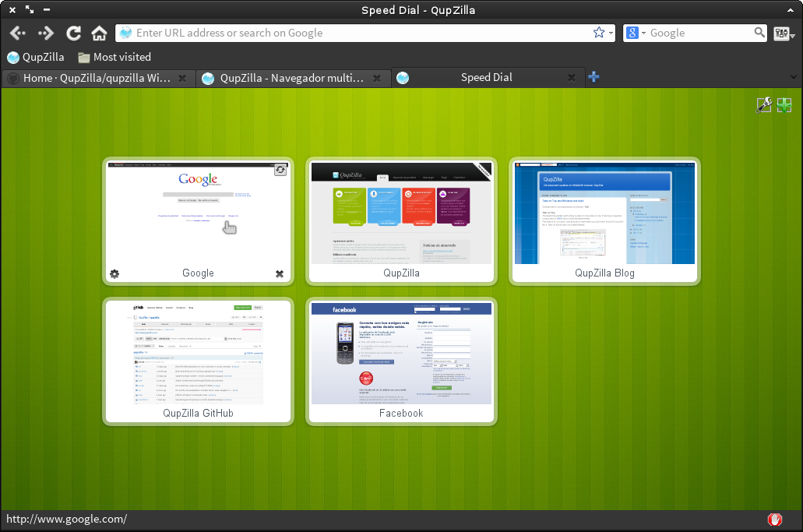The image size is (803, 532).
Task: Select the Speed Dial tab
Action: tap(488, 78)
